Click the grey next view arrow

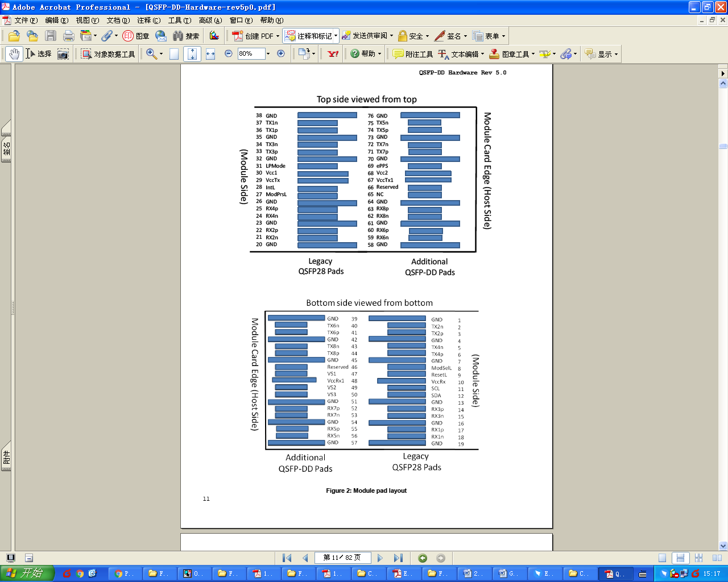tap(441, 558)
